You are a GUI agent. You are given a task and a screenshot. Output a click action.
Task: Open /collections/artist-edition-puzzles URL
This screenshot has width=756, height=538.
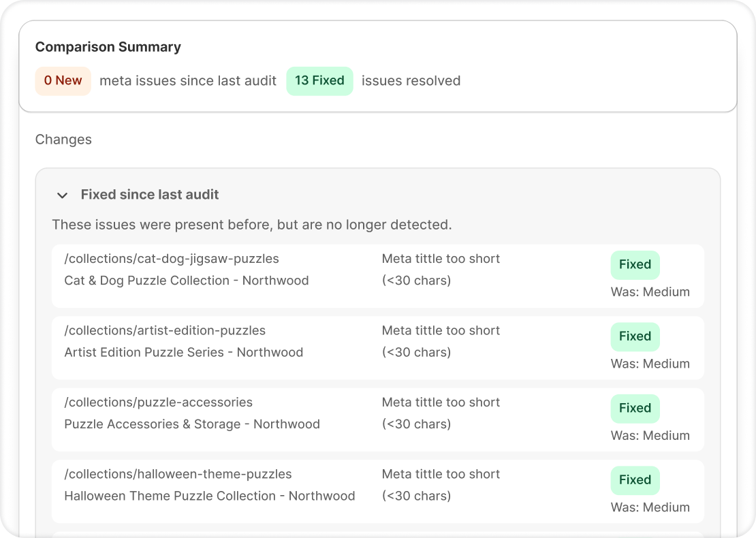[165, 331]
